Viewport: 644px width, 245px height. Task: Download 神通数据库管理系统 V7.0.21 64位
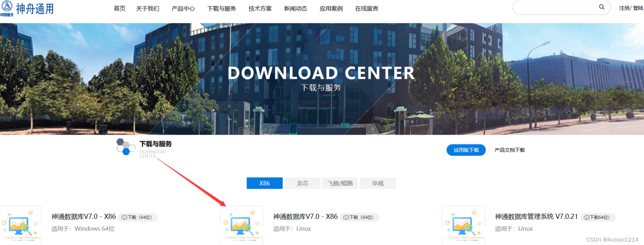(598, 217)
